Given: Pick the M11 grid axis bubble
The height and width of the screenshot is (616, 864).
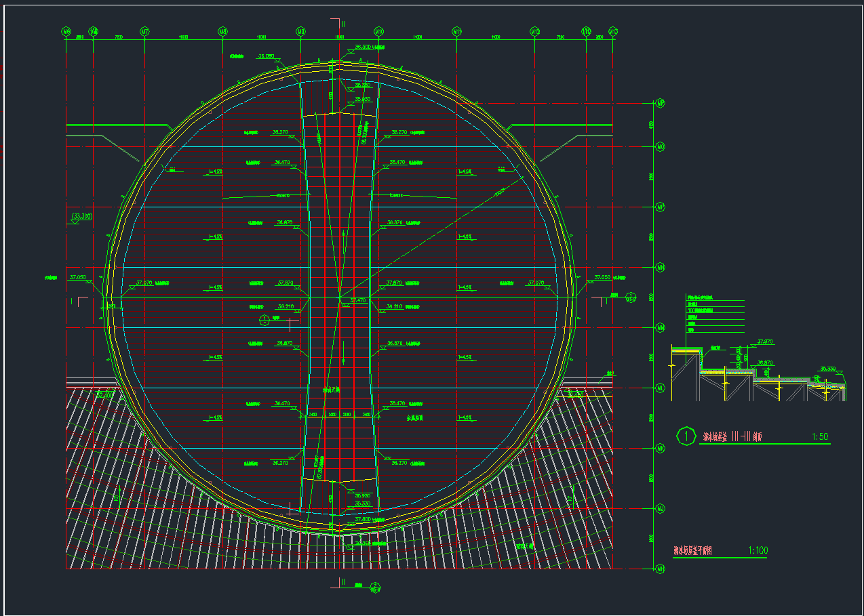Looking at the screenshot, I should coord(457,31).
